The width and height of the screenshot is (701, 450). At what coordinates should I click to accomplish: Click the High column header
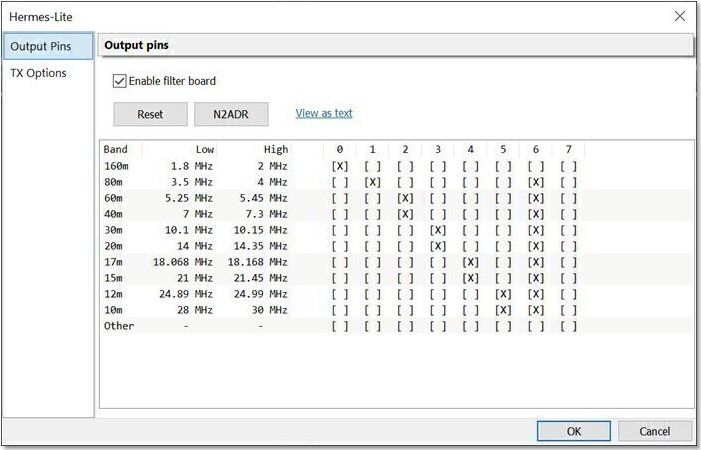(x=276, y=149)
